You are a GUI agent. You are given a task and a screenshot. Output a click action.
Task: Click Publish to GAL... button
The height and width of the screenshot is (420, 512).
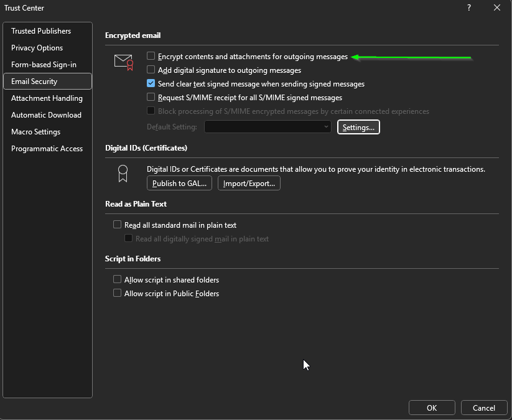tap(180, 184)
